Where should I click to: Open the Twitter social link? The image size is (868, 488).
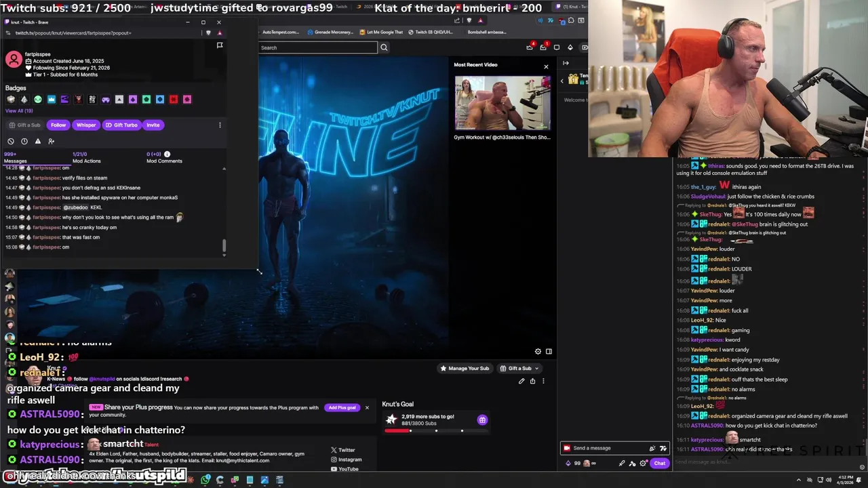[x=342, y=450]
